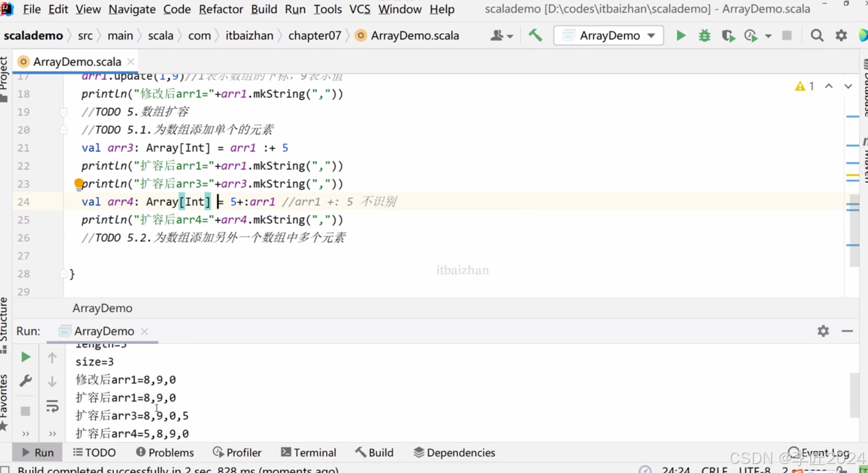Open the TODO tool window
The width and height of the screenshot is (868, 473).
click(x=94, y=453)
